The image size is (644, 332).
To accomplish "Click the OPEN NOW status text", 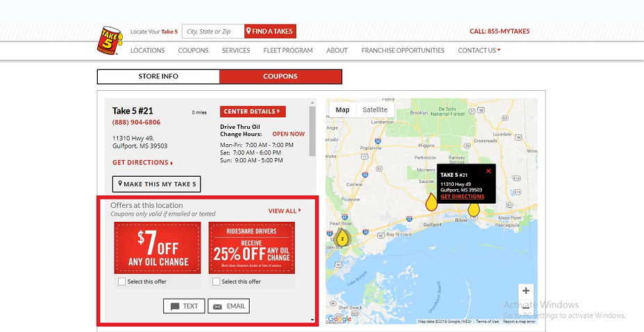I will coord(288,134).
